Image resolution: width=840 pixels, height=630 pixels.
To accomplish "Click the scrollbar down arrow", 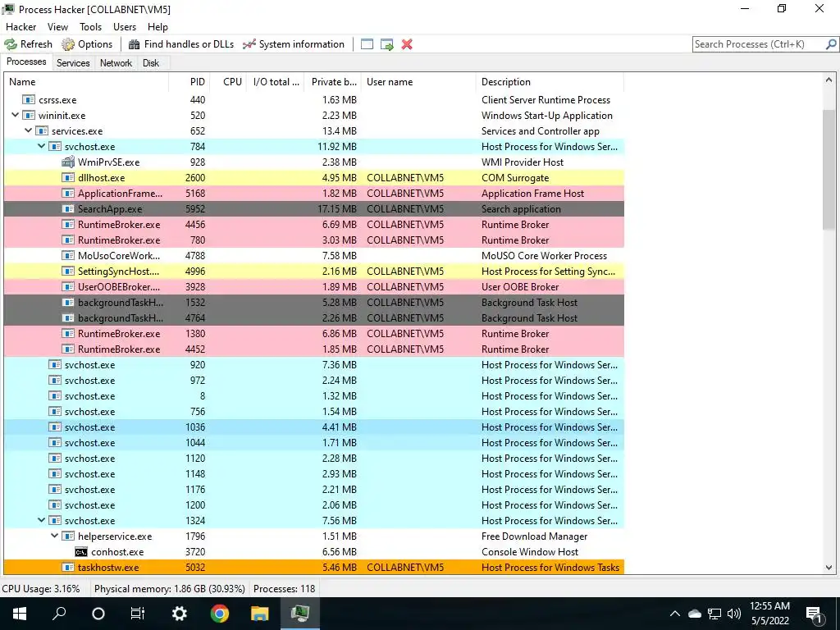I will (x=829, y=568).
